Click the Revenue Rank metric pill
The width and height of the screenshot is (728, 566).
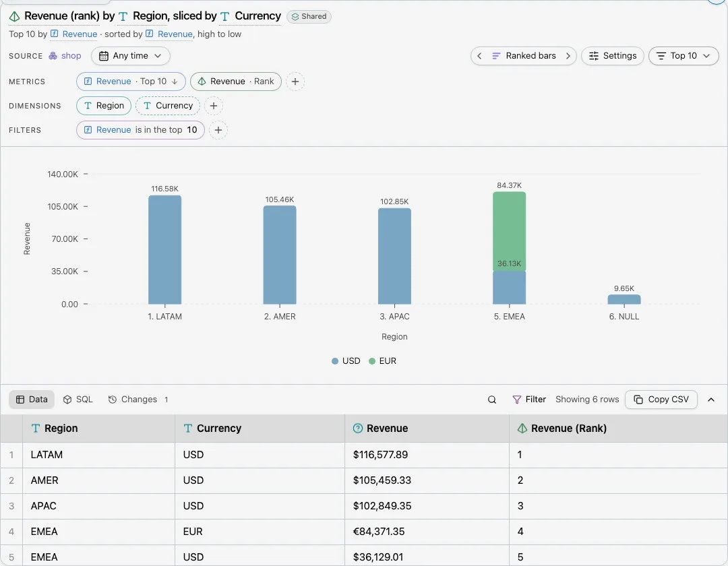pos(236,82)
